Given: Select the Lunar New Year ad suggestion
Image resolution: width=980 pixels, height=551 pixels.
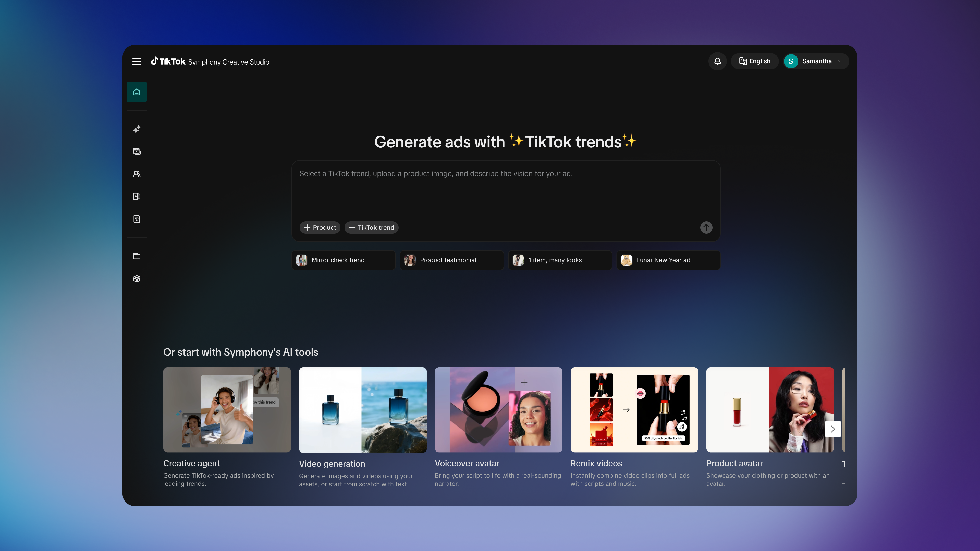Looking at the screenshot, I should [668, 260].
